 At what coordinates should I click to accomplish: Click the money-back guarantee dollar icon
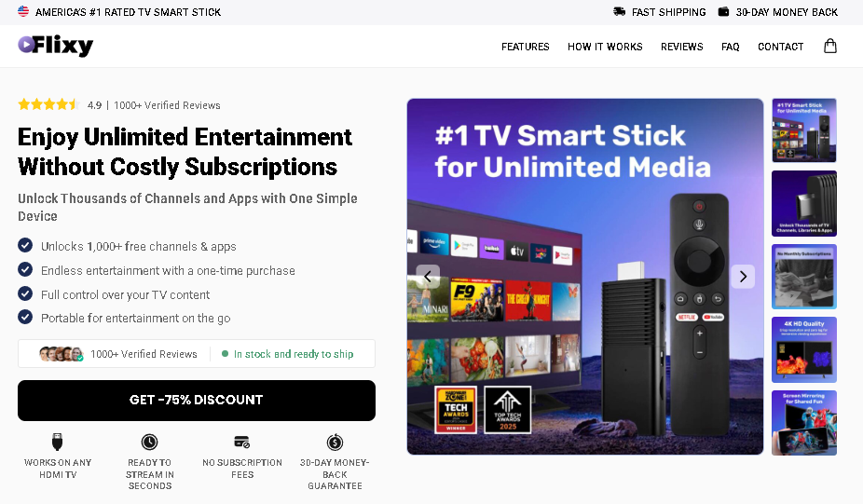[x=335, y=442]
